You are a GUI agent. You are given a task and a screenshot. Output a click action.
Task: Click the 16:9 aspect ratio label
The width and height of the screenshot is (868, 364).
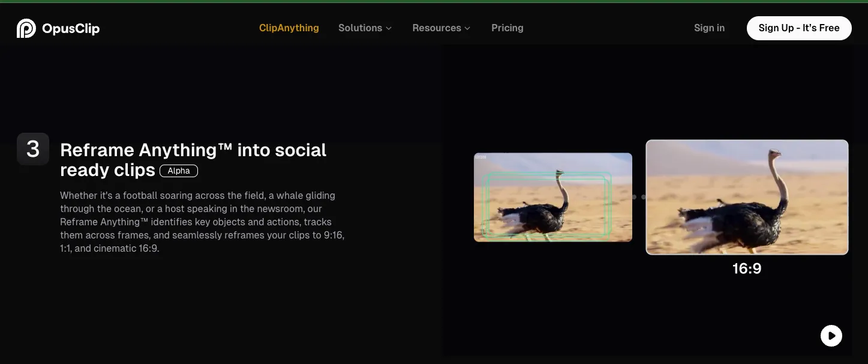coord(747,268)
